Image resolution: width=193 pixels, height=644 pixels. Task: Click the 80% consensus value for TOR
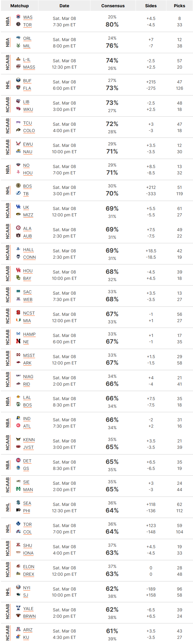point(112,24)
